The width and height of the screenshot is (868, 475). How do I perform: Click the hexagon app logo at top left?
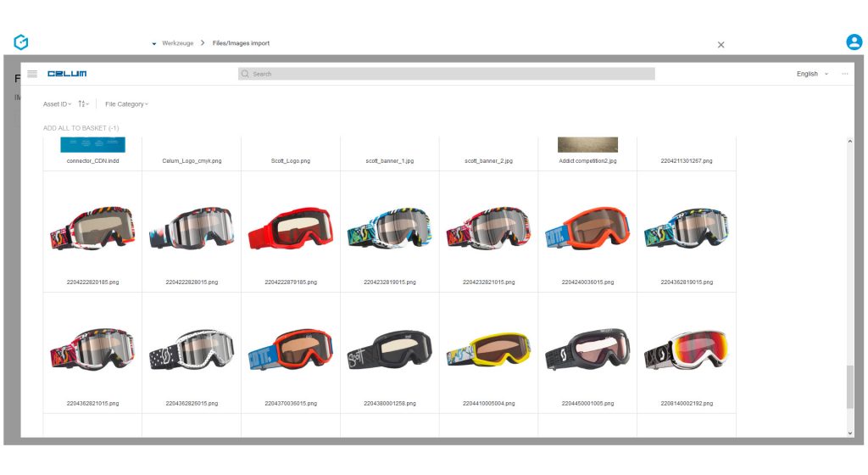point(21,42)
